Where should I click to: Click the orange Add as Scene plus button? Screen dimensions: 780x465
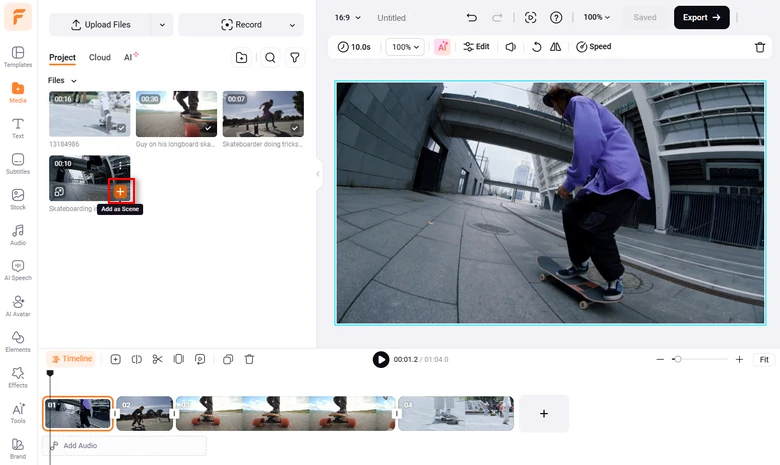(x=120, y=191)
